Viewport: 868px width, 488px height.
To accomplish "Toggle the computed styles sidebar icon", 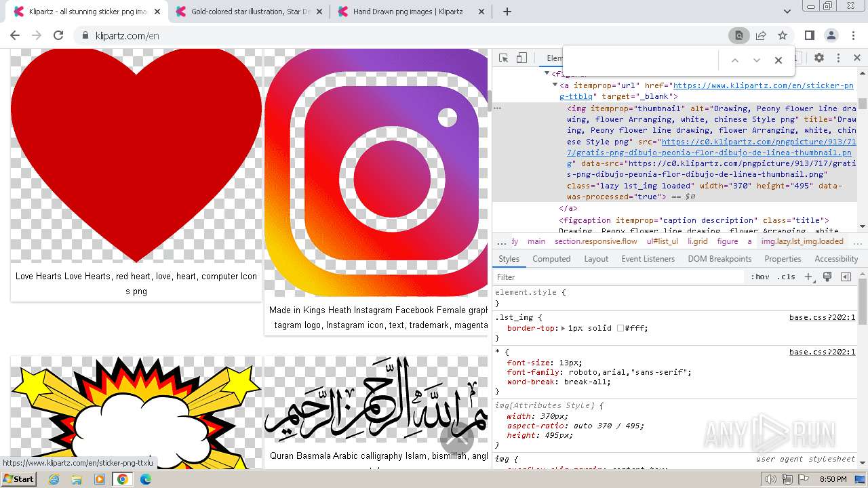I will coord(846,277).
